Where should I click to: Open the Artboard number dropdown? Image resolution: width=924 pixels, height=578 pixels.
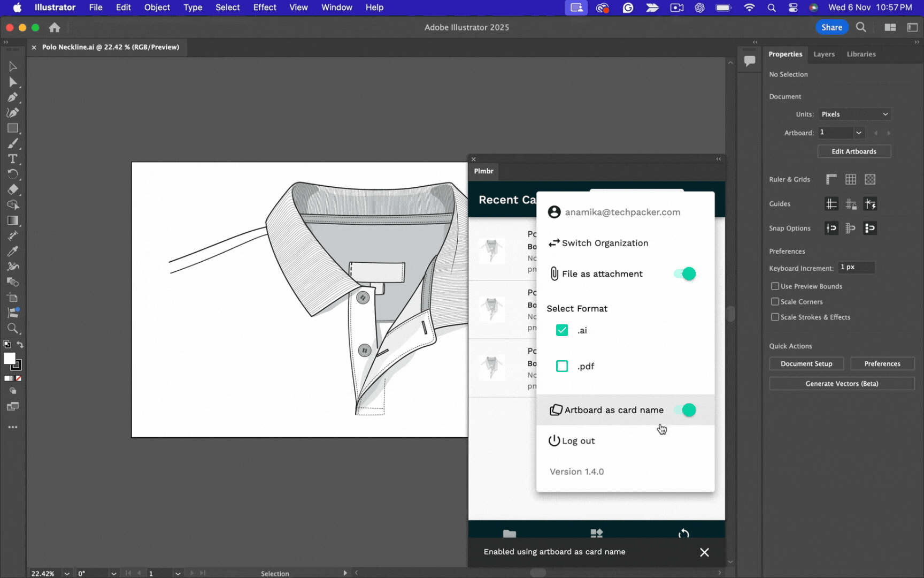point(858,133)
